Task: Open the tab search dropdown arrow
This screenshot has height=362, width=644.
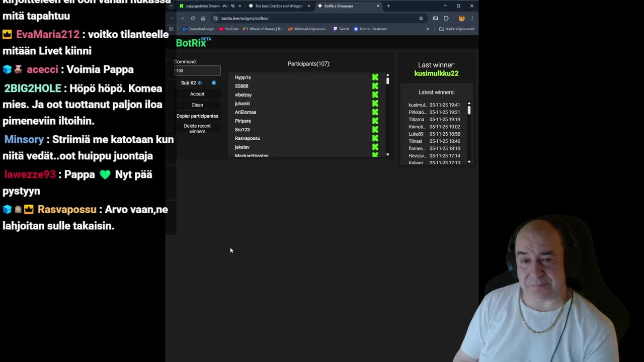Action: tap(171, 6)
